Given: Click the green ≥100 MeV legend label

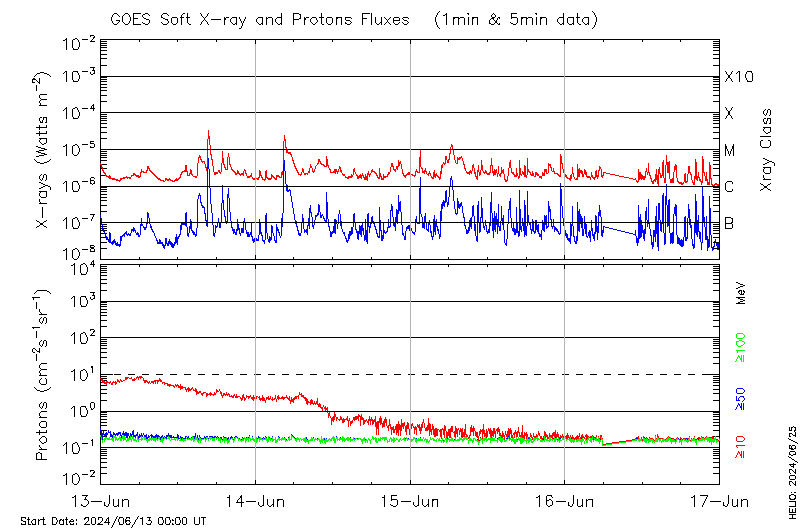Looking at the screenshot, I should tap(741, 349).
